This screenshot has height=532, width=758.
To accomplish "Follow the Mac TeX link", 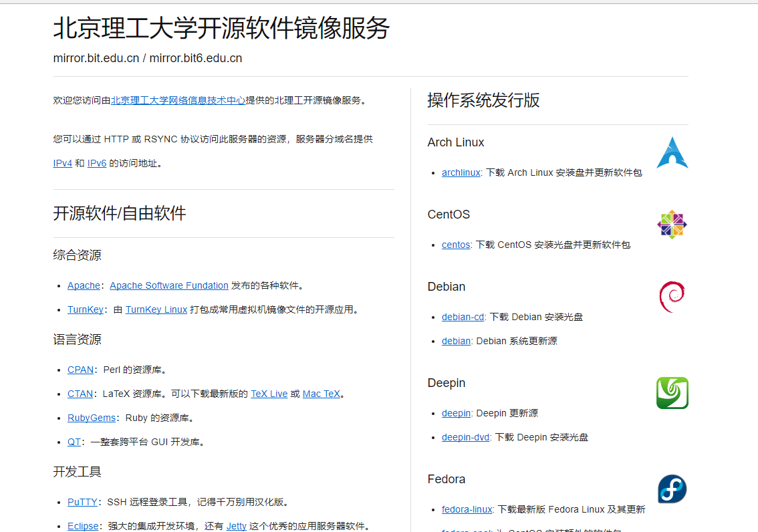I will tap(322, 394).
